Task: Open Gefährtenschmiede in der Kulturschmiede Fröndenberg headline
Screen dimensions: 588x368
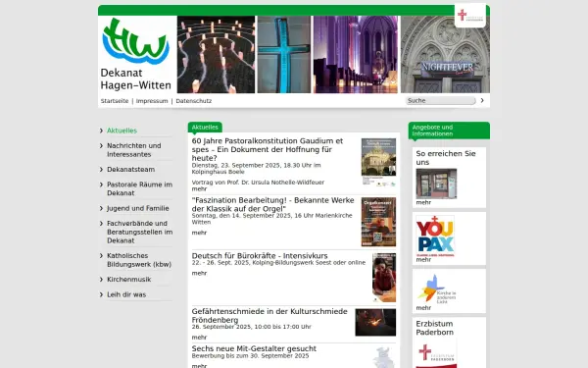Action: pyautogui.click(x=269, y=315)
